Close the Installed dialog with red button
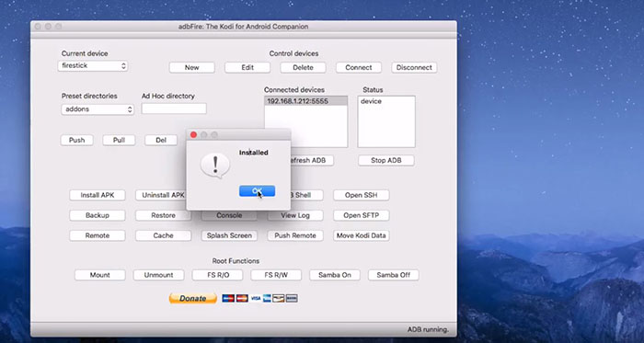The image size is (644, 343). (193, 134)
